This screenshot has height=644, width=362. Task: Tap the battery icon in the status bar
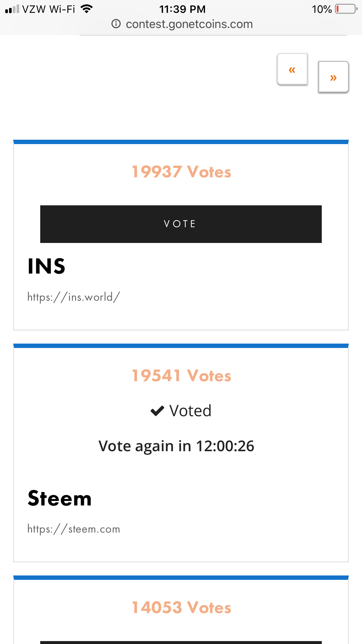click(346, 9)
